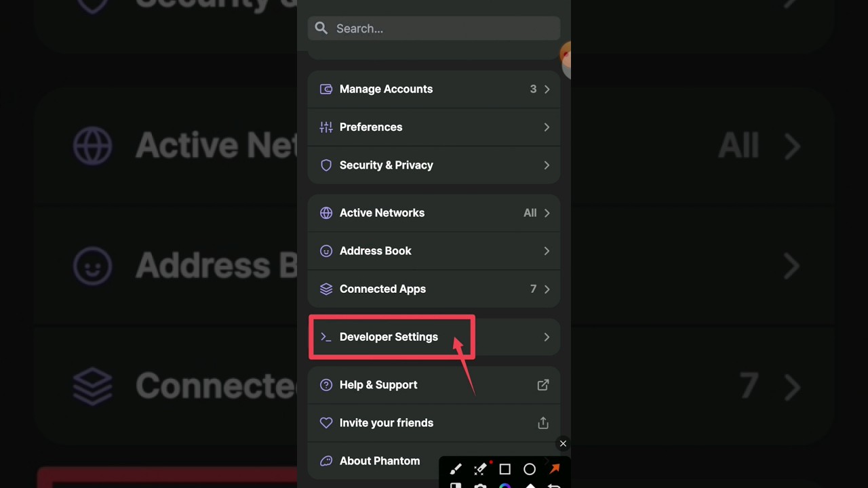
Task: Close the drawing toolbar with X
Action: [x=563, y=444]
